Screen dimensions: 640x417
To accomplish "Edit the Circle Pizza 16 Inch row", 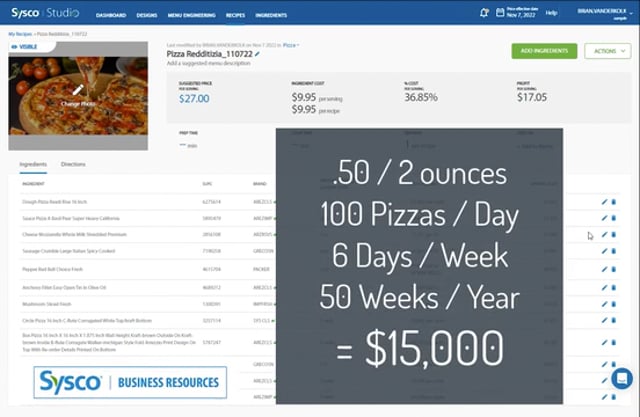I will 604,320.
